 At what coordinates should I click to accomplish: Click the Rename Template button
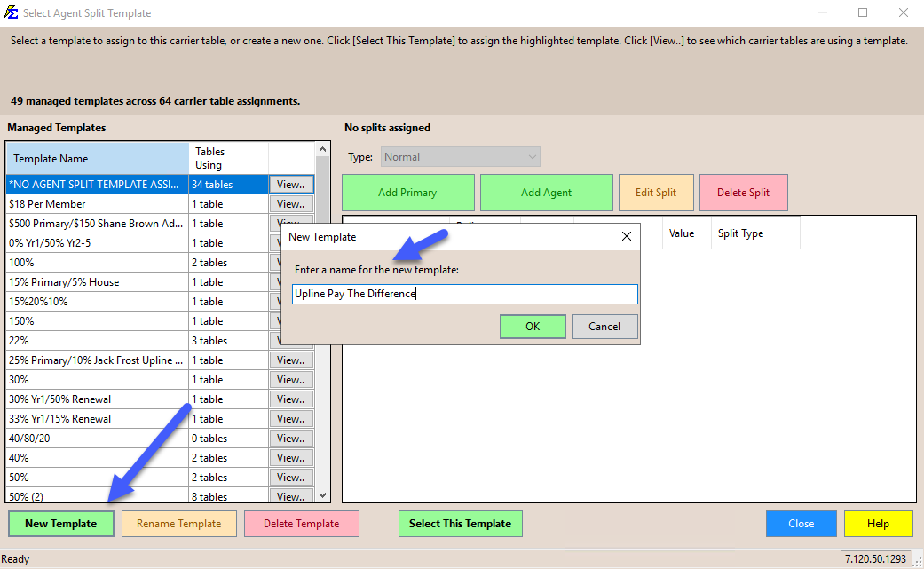(179, 524)
